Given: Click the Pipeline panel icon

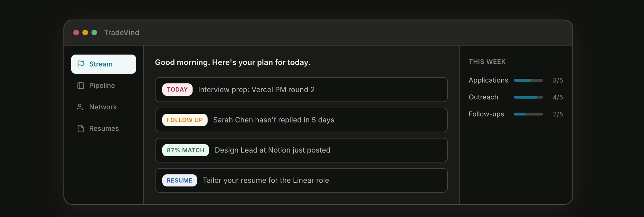Looking at the screenshot, I should click(x=80, y=86).
